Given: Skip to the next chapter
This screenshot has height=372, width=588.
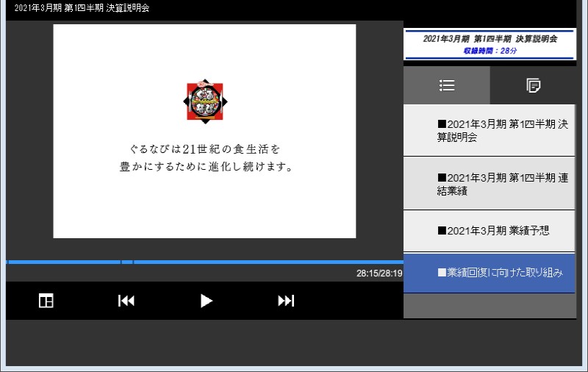Looking at the screenshot, I should [286, 301].
